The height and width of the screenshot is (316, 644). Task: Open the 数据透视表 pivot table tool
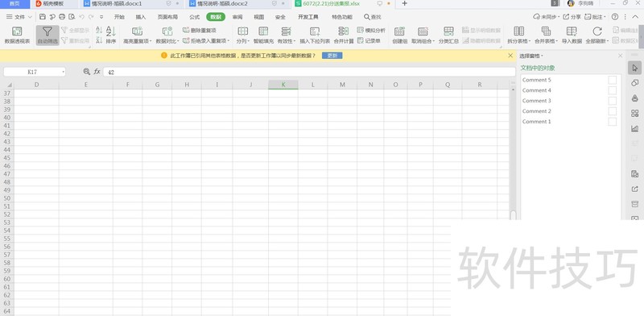(17, 35)
